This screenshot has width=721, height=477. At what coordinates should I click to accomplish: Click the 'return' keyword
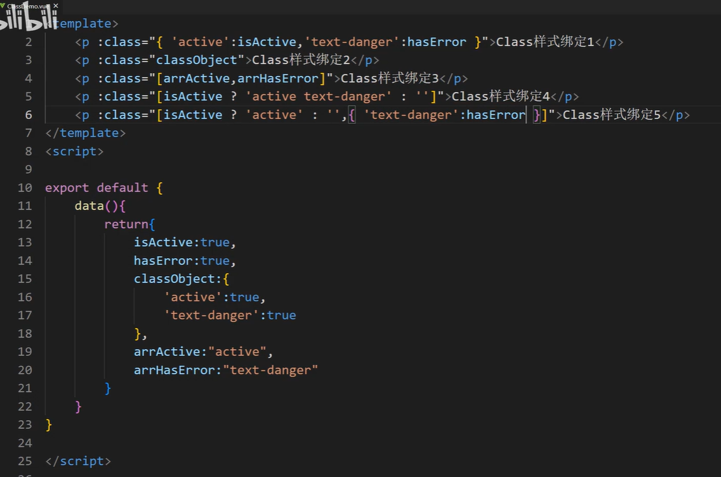click(x=126, y=224)
